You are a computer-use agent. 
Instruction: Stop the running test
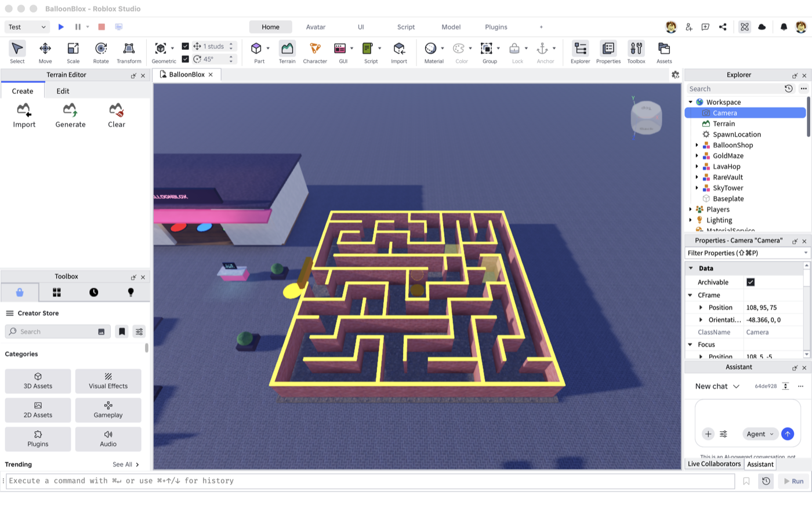[x=101, y=27]
